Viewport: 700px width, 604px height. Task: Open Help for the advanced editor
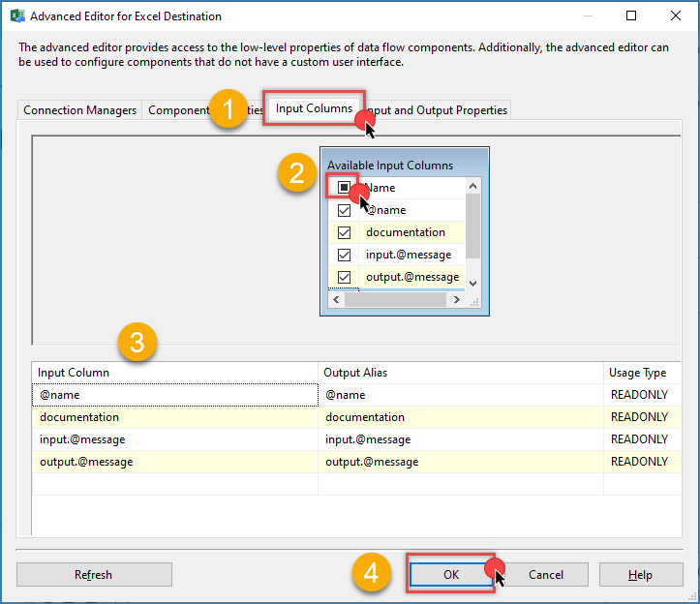[x=640, y=575]
